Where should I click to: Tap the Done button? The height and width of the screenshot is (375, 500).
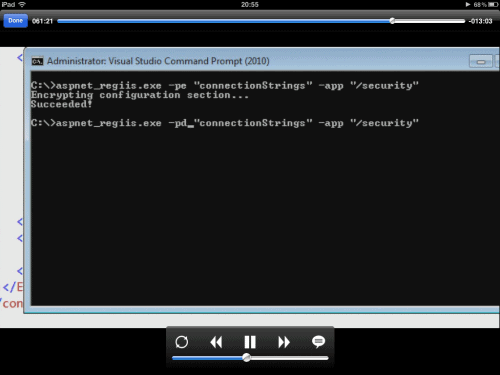15,21
